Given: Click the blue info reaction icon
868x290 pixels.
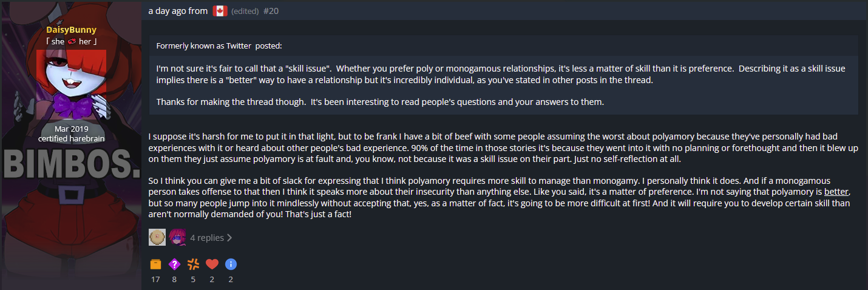Looking at the screenshot, I should coord(231,264).
